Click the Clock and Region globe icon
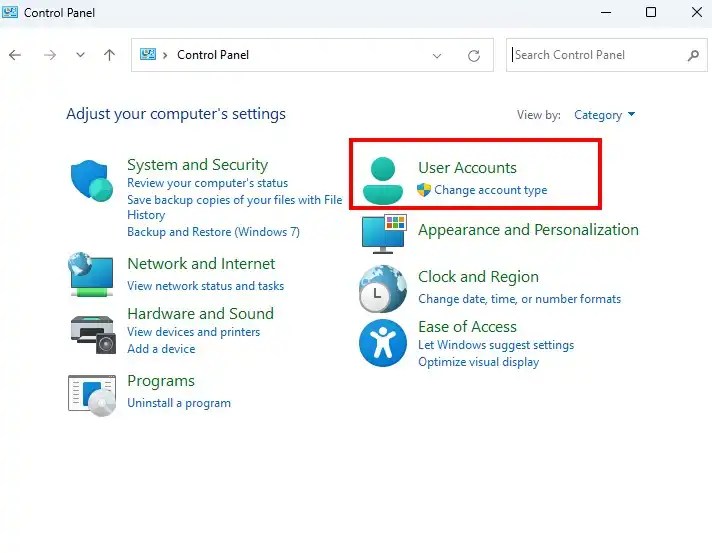 tap(383, 289)
